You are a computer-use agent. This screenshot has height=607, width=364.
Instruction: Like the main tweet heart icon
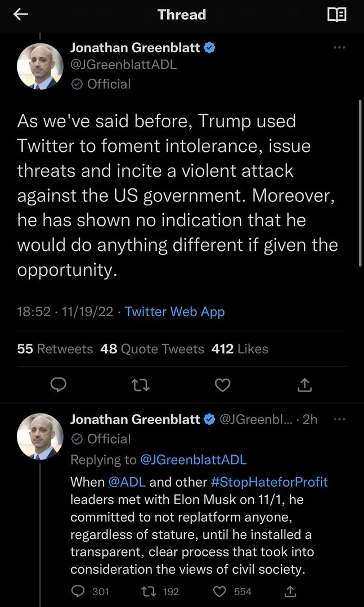(x=223, y=385)
